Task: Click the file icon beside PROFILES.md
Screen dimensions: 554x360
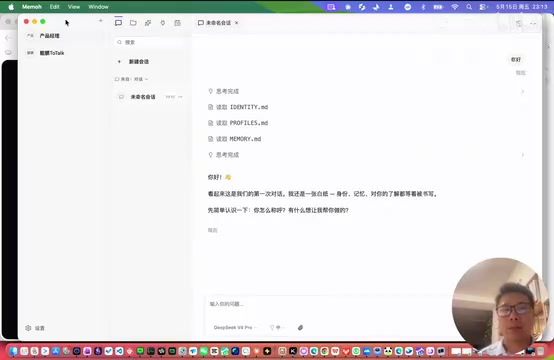Action: point(211,123)
